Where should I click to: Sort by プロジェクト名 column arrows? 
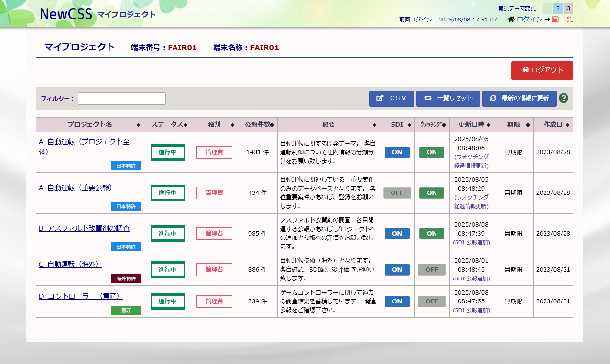(x=139, y=125)
